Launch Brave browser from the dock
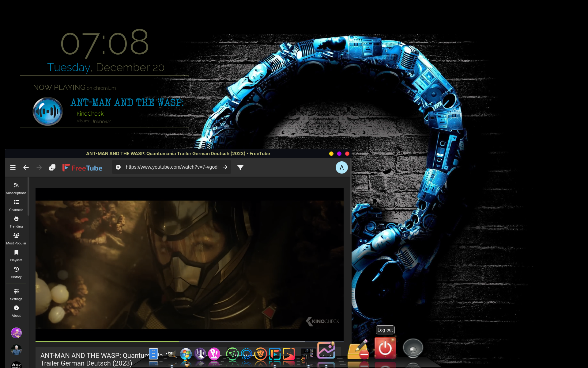The height and width of the screenshot is (368, 588). pyautogui.click(x=261, y=354)
